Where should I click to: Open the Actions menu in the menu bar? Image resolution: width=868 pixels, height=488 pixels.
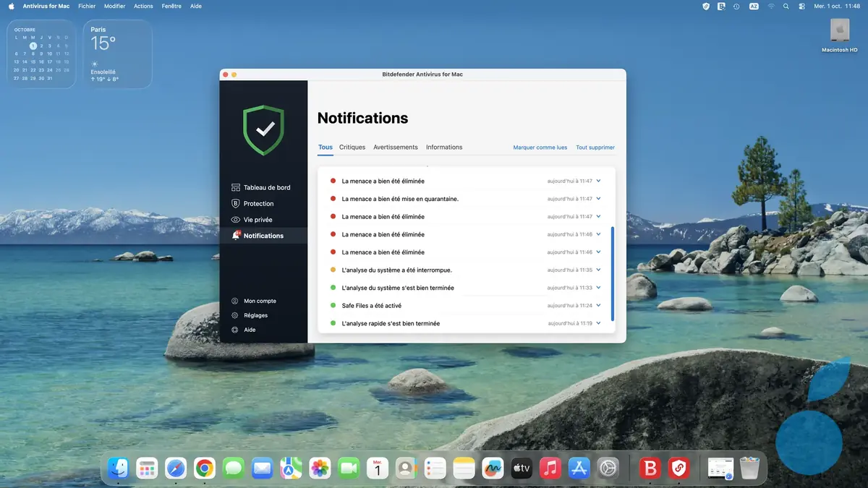pos(143,6)
